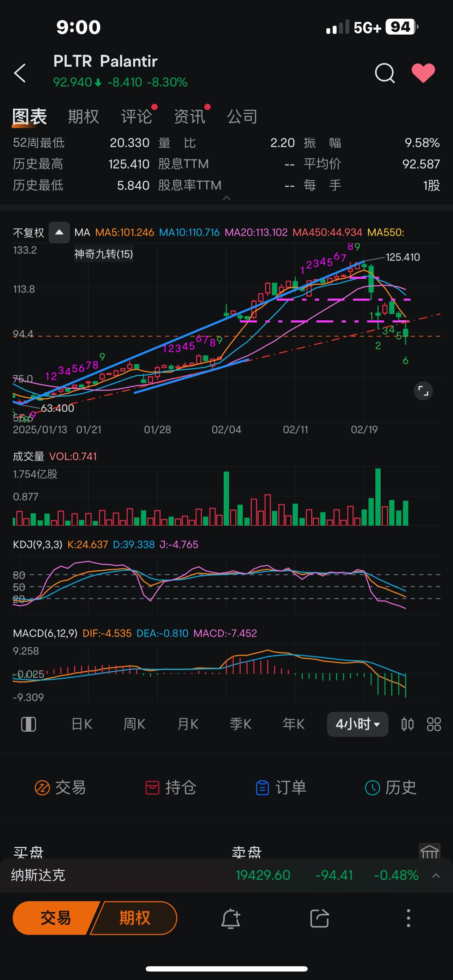
Task: Share this stock page
Action: [x=319, y=918]
